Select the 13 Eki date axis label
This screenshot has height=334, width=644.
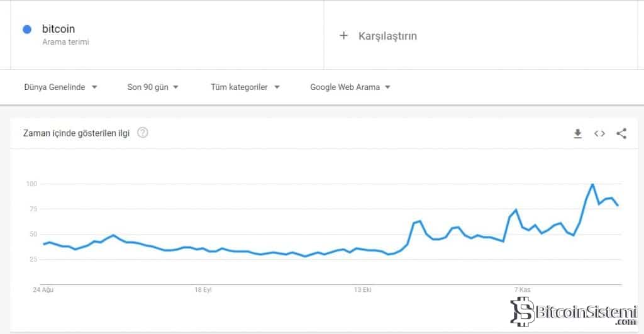pyautogui.click(x=363, y=290)
